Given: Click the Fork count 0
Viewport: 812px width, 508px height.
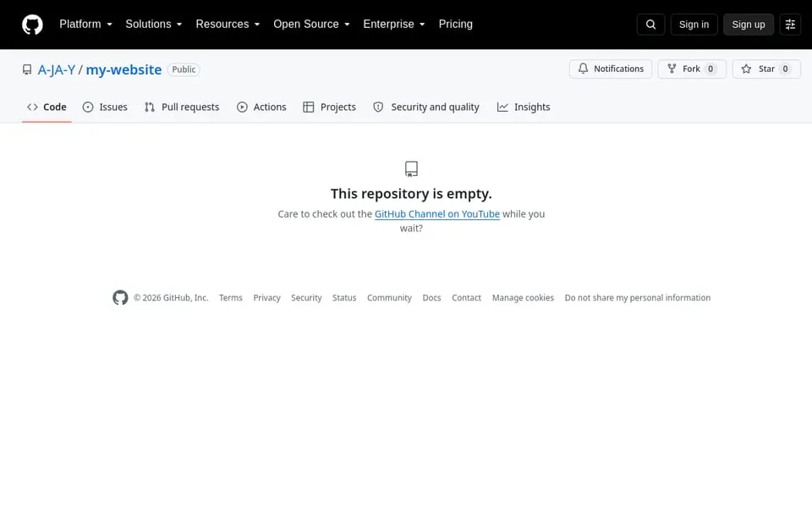Looking at the screenshot, I should pyautogui.click(x=710, y=69).
